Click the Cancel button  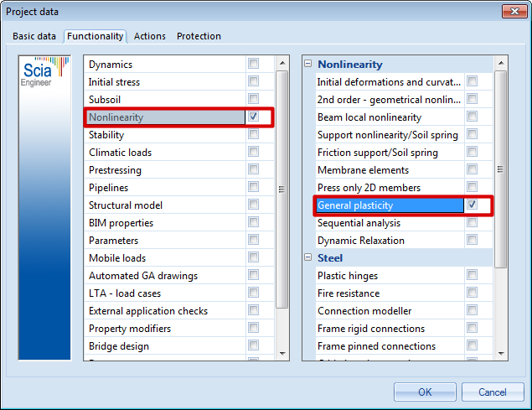[x=493, y=392]
